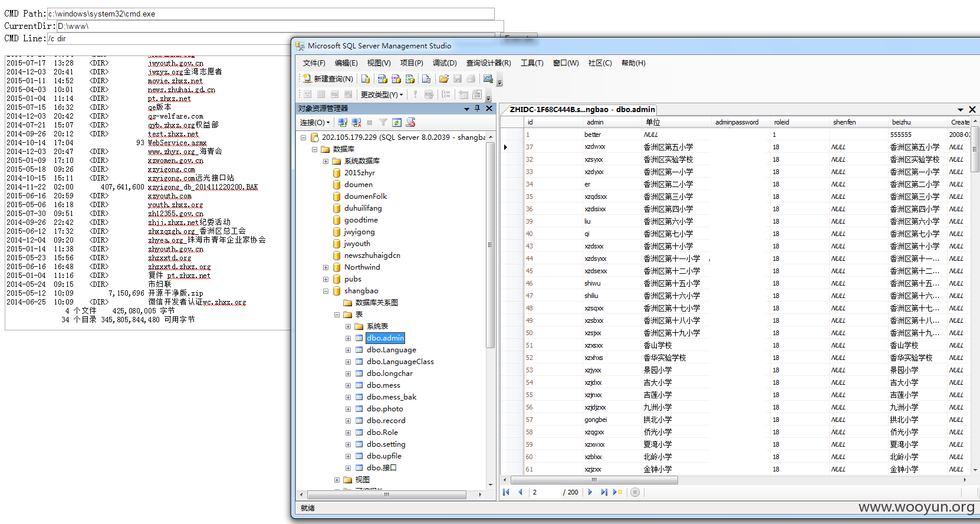Screen dimensions: 980x524
Task: Open the 调试(D) menu
Action: [445, 63]
